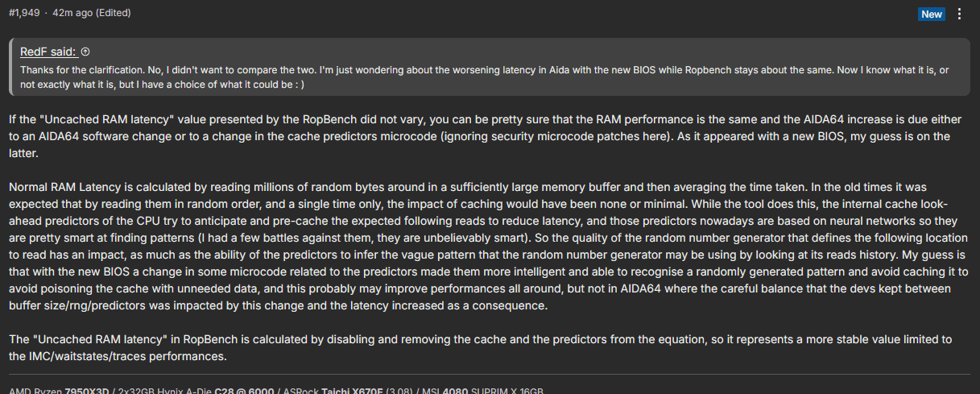Click 2x32GB Hynix A-Die in the signature
This screenshot has height=394, width=980.
pyautogui.click(x=165, y=391)
